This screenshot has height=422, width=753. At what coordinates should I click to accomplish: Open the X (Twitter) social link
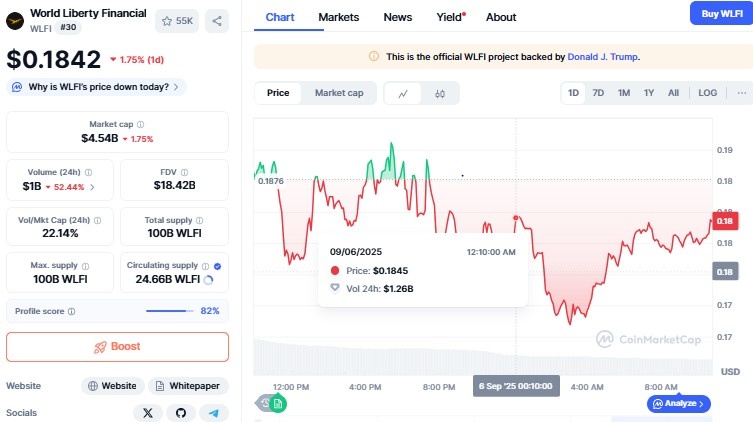coord(148,413)
